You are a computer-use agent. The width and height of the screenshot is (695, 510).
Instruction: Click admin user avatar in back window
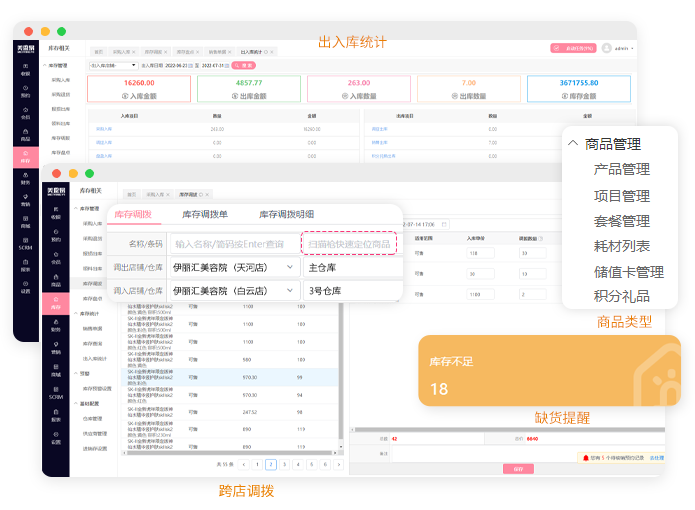click(607, 48)
